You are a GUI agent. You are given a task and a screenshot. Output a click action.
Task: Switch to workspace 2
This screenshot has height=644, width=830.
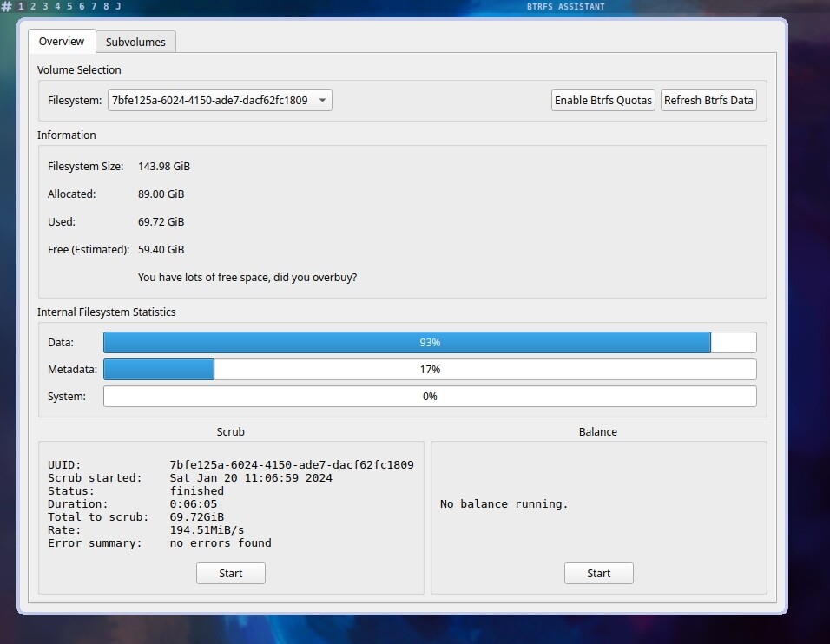(33, 6)
